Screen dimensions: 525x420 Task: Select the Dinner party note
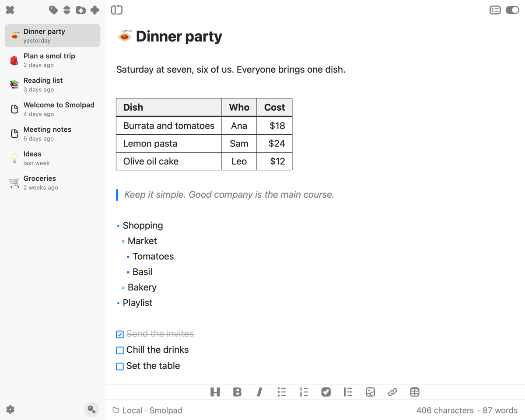[x=52, y=35]
